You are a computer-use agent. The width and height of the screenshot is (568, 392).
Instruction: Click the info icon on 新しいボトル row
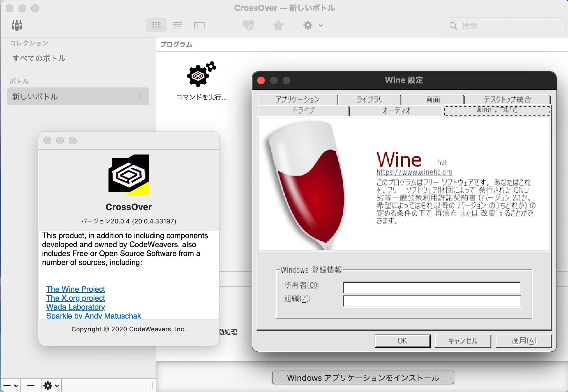click(x=140, y=96)
